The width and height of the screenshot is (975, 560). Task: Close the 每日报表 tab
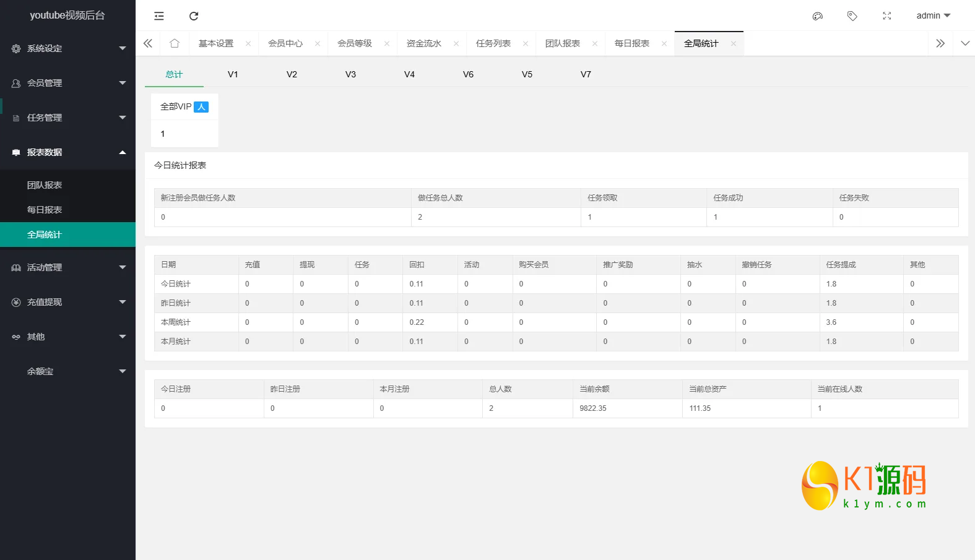(664, 43)
